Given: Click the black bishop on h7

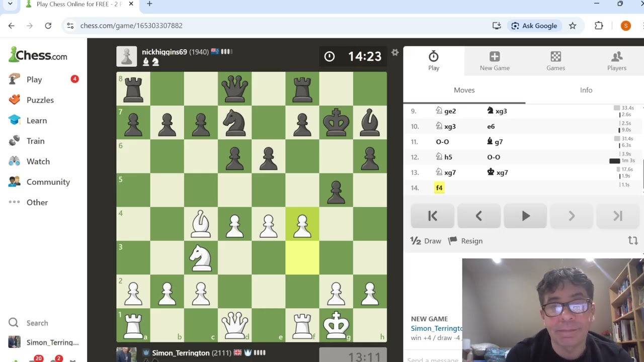Looking at the screenshot, I should point(370,122).
